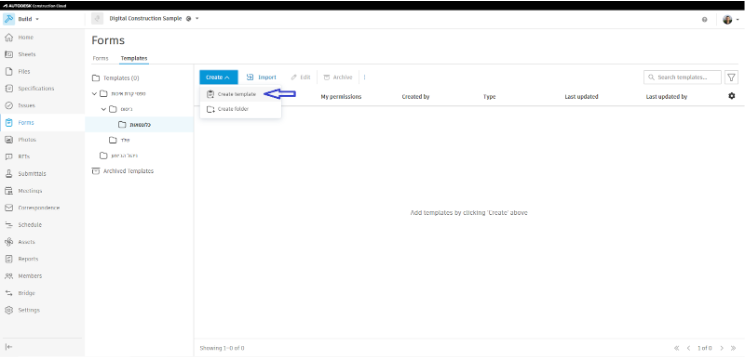Open Bridge from the sidebar
Viewport: 752px width, 360px height.
click(x=26, y=293)
